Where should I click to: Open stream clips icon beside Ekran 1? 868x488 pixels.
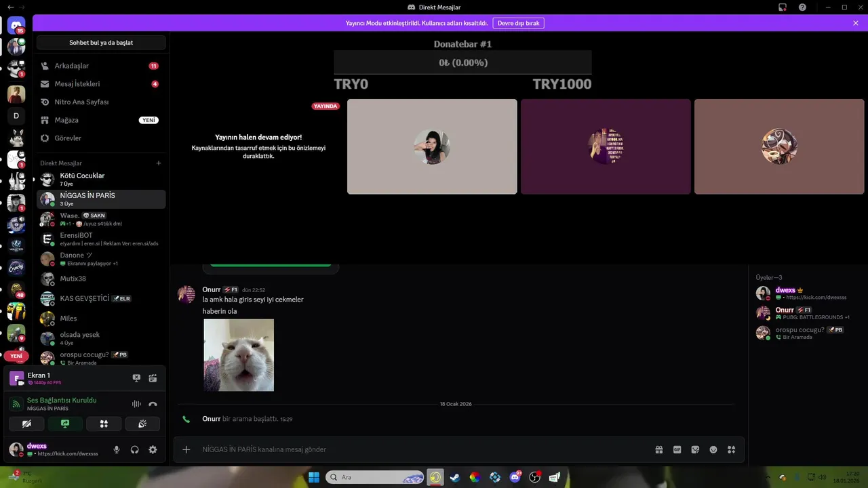[153, 378]
